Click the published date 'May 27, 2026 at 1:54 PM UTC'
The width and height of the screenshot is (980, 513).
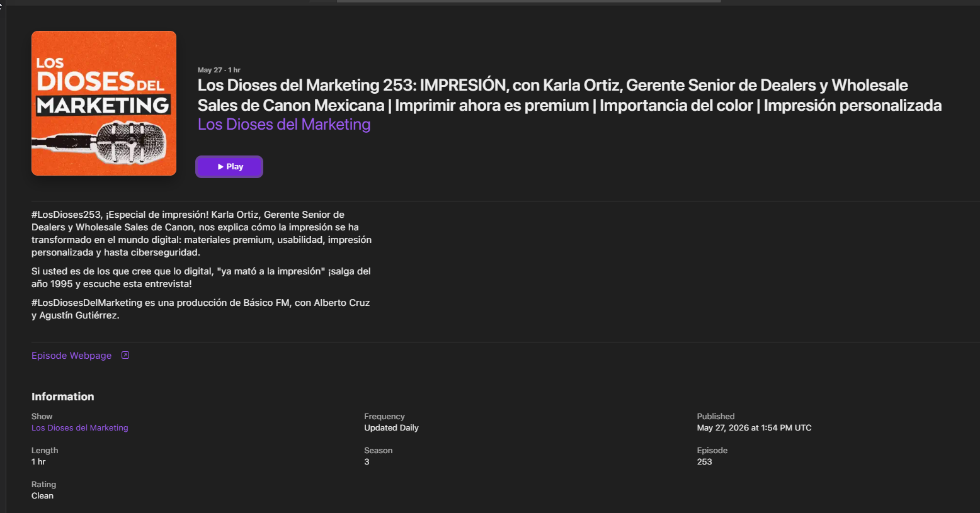click(x=754, y=428)
